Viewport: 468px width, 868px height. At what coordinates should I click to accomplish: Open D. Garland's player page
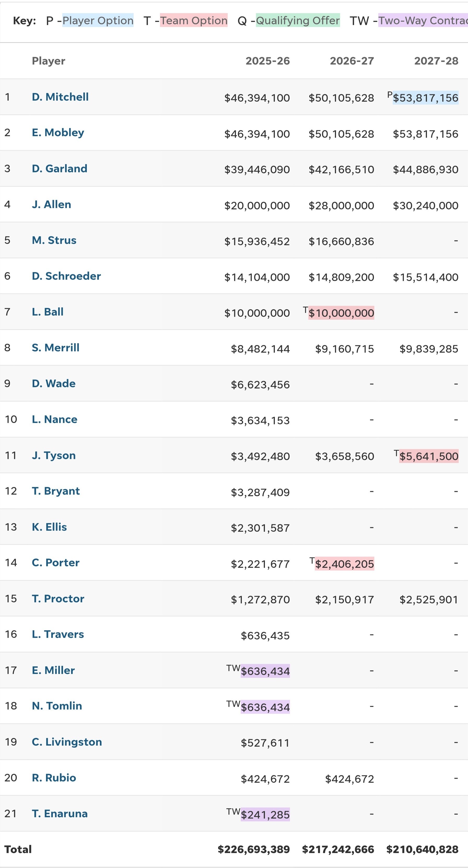(59, 168)
